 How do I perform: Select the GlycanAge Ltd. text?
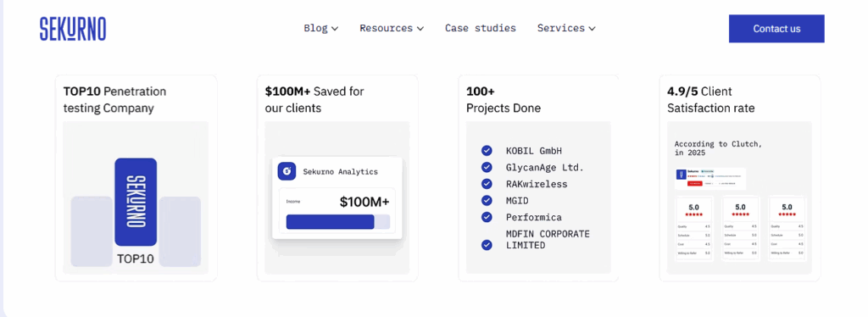coord(545,167)
